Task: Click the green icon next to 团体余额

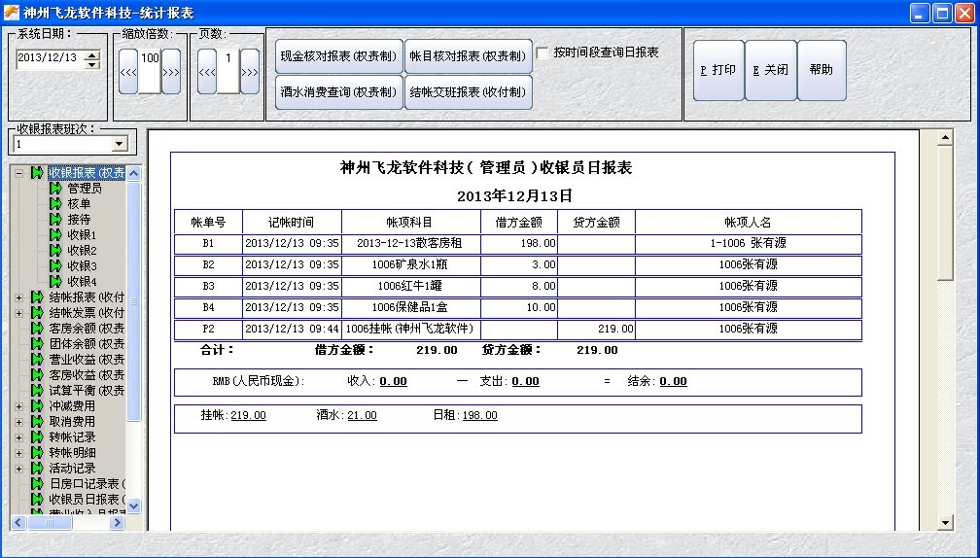Action: coord(38,344)
